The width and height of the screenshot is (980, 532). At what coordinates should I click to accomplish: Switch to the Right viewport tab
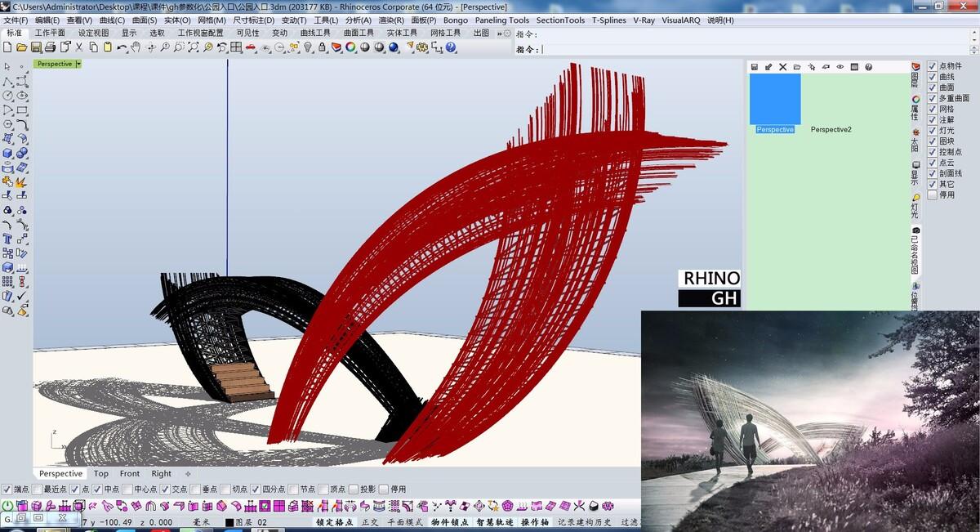[162, 474]
